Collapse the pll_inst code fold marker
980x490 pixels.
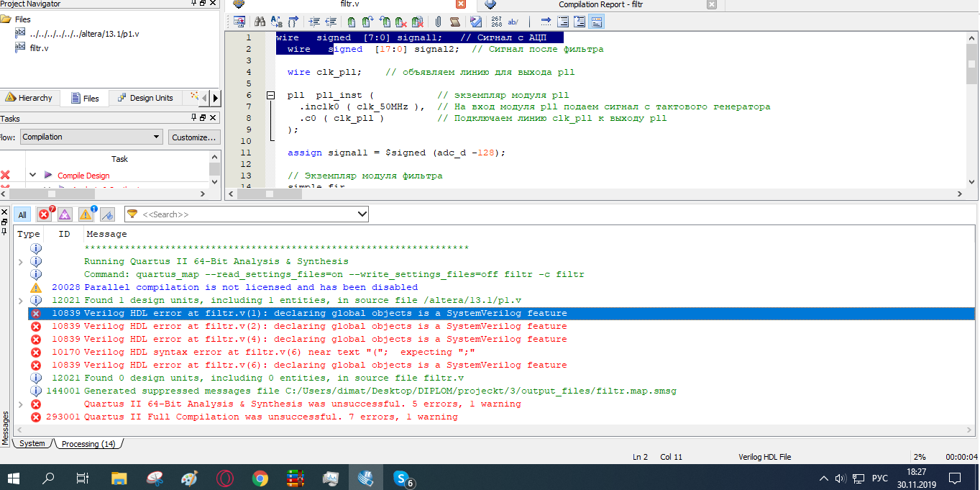(x=270, y=95)
